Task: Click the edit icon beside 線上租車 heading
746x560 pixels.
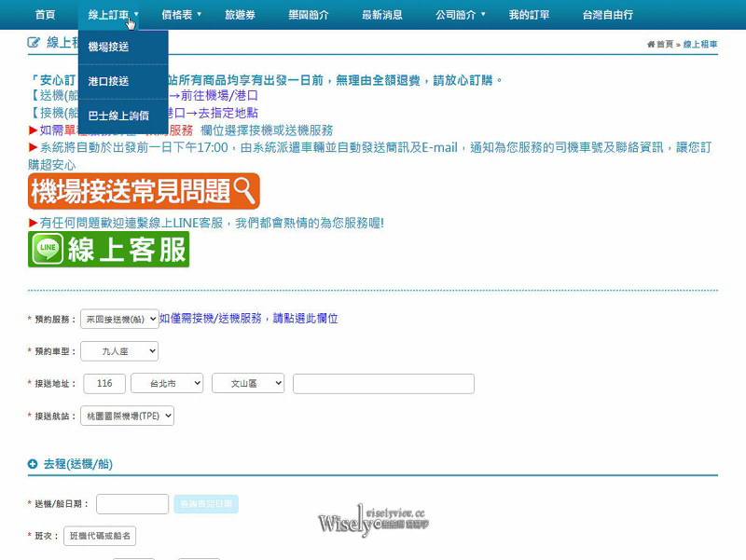Action: pyautogui.click(x=35, y=43)
